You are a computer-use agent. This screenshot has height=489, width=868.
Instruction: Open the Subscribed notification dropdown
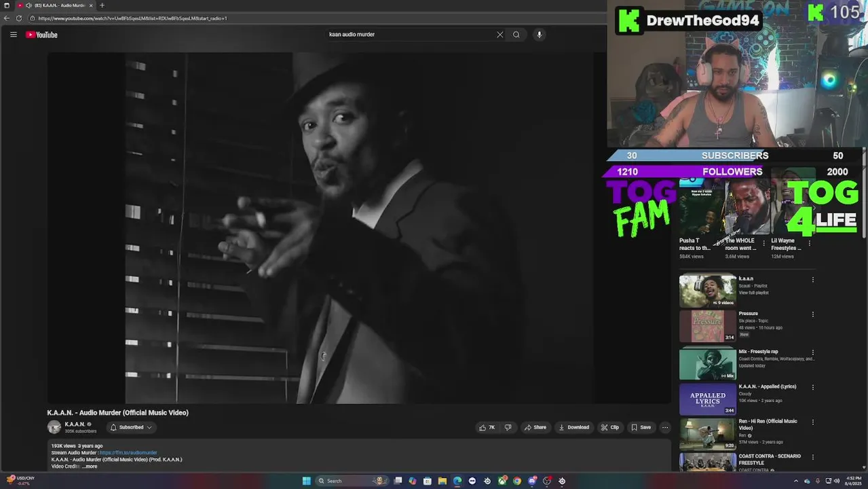[x=131, y=427]
